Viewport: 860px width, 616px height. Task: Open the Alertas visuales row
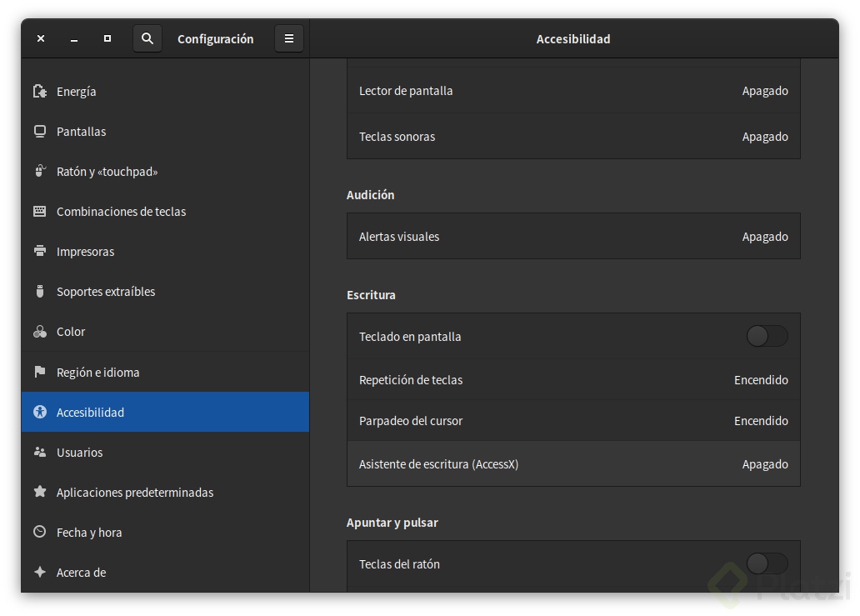tap(573, 237)
